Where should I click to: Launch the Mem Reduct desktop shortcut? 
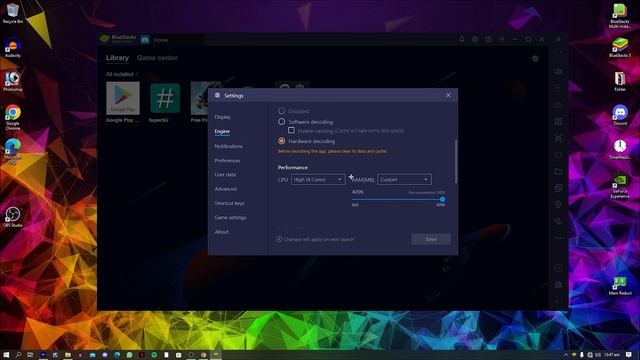pyautogui.click(x=620, y=285)
